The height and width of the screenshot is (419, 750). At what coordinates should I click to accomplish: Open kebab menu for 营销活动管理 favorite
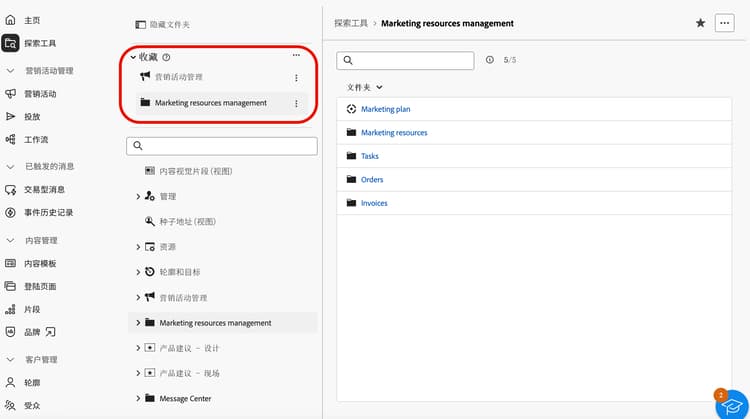296,77
